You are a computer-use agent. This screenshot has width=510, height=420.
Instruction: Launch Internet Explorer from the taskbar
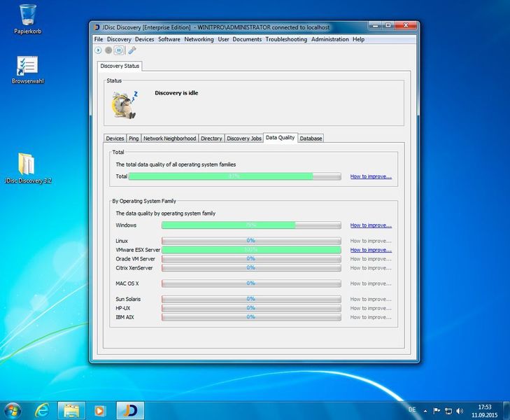point(42,411)
